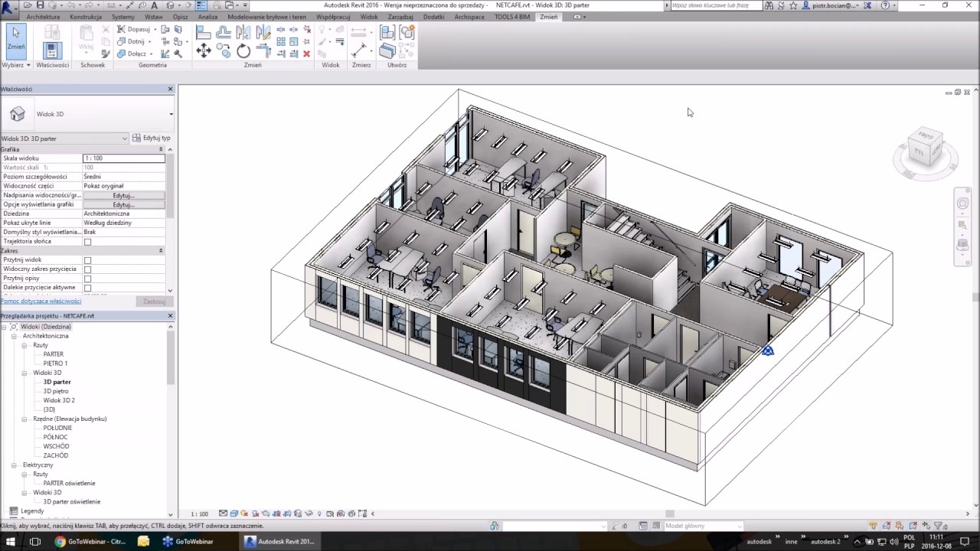Select the POŁUDNIE elevation in project browser

[x=57, y=428]
